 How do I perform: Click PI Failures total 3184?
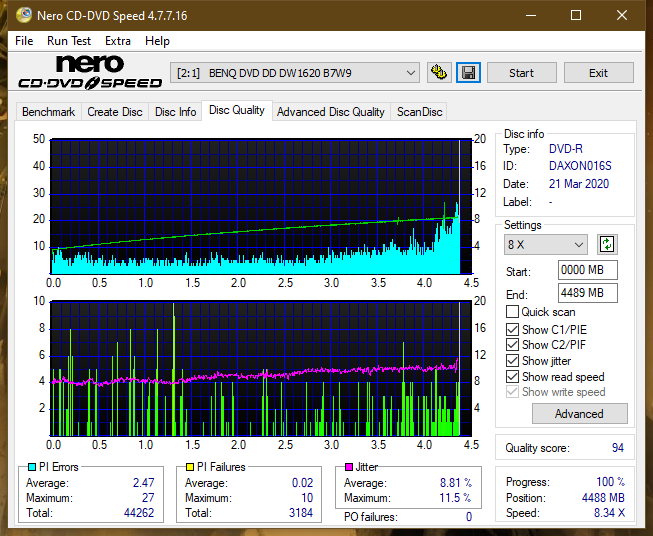tap(301, 513)
